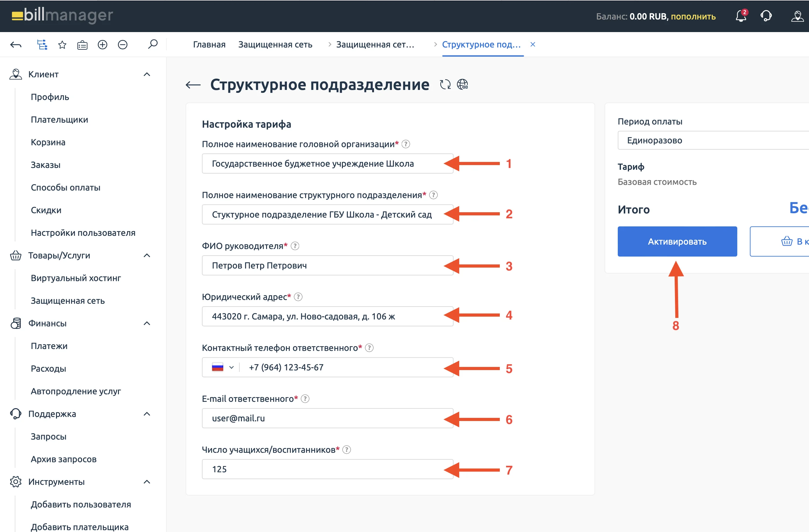The height and width of the screenshot is (532, 809).
Task: Click the refresh icon next to title
Action: (x=445, y=84)
